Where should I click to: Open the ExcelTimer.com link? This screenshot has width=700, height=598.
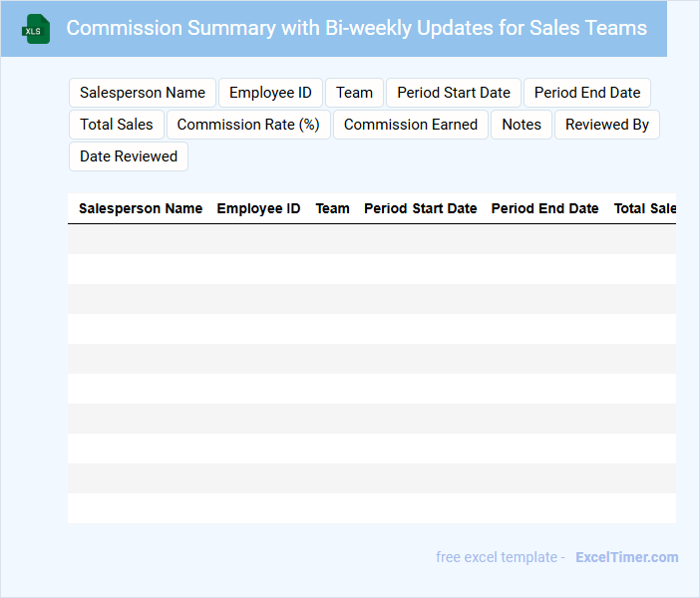[627, 557]
